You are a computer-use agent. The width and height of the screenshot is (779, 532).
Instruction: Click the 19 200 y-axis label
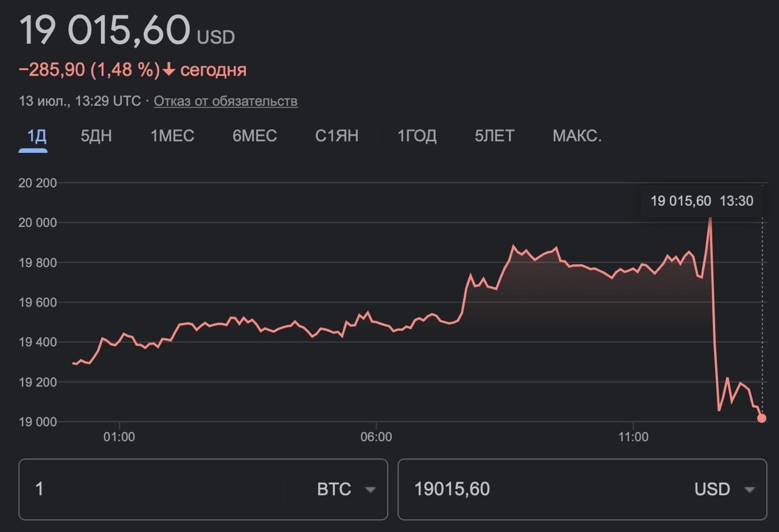(x=38, y=382)
